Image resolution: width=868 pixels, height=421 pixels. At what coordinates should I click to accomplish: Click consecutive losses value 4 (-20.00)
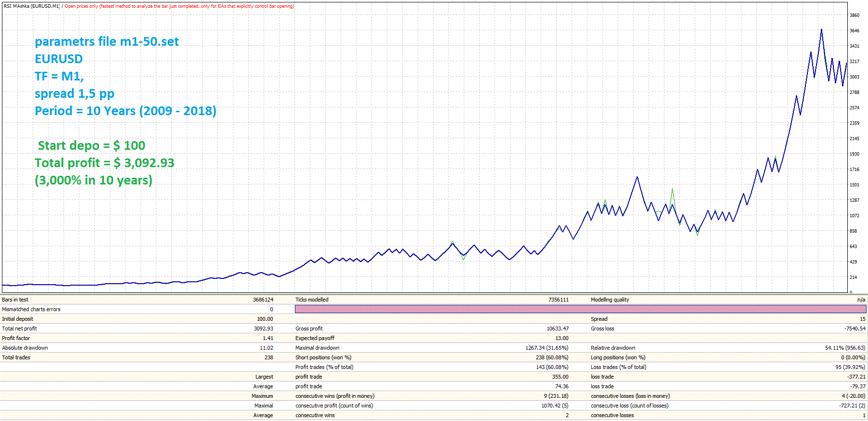(x=853, y=396)
